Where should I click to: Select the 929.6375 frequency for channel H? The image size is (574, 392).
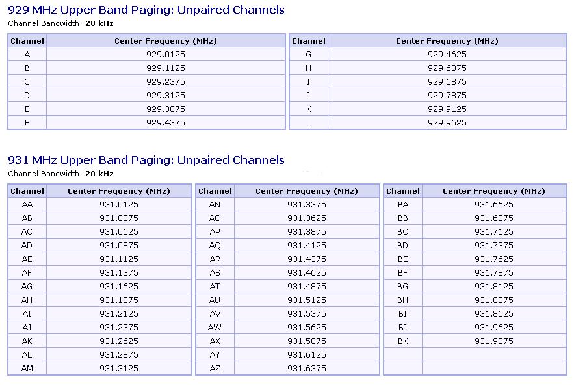pyautogui.click(x=447, y=68)
